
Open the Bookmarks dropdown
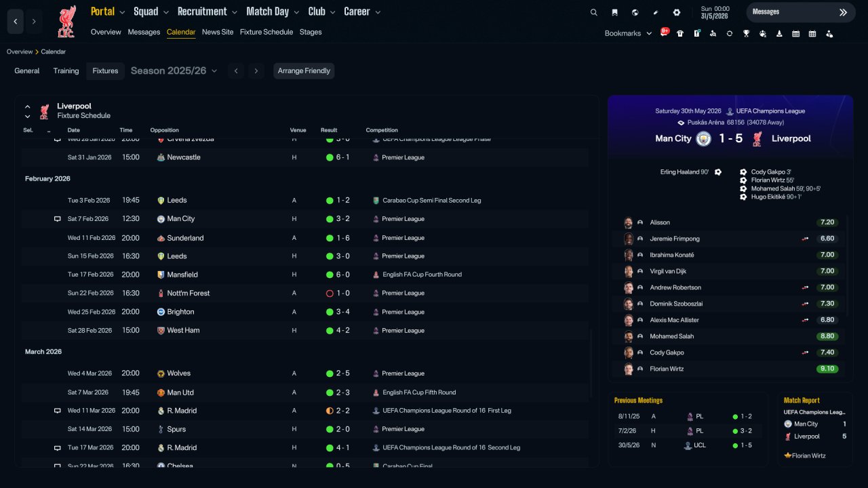628,33
